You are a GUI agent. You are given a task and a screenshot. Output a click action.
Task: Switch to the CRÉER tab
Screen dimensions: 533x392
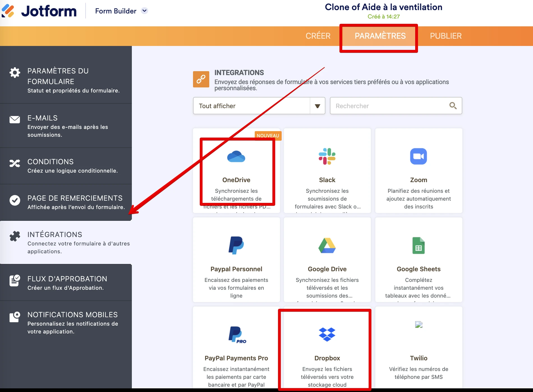pyautogui.click(x=318, y=36)
